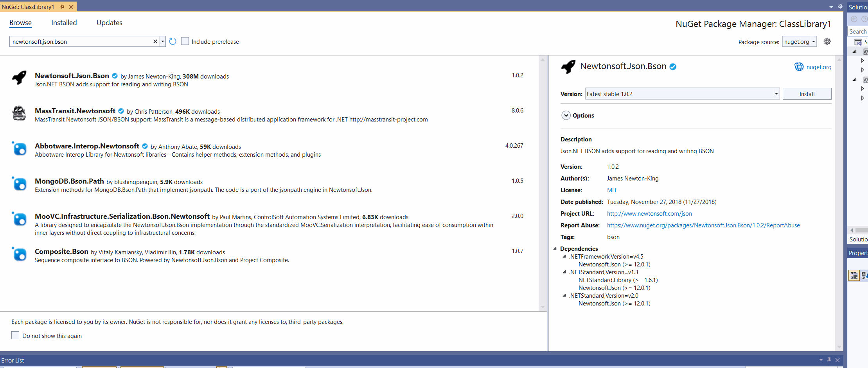The image size is (868, 368).
Task: Click version 4.0.267 of Abbotware.Interop.Newtonsoft
Action: pos(514,145)
